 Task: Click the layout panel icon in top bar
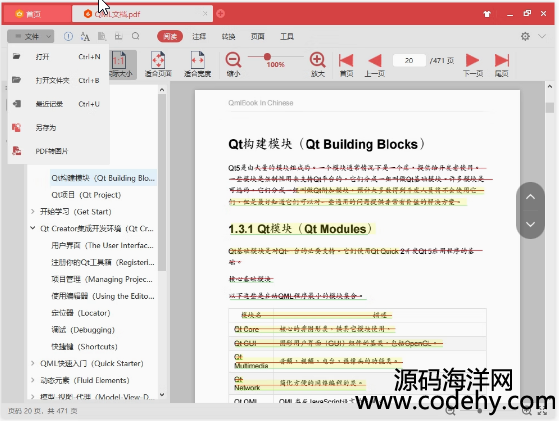119,36
